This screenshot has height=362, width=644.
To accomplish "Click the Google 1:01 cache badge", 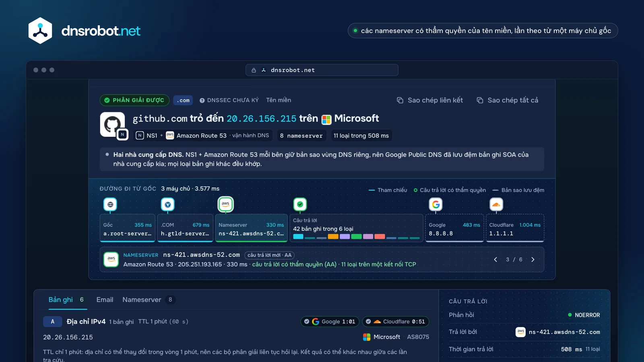I will point(330,321).
